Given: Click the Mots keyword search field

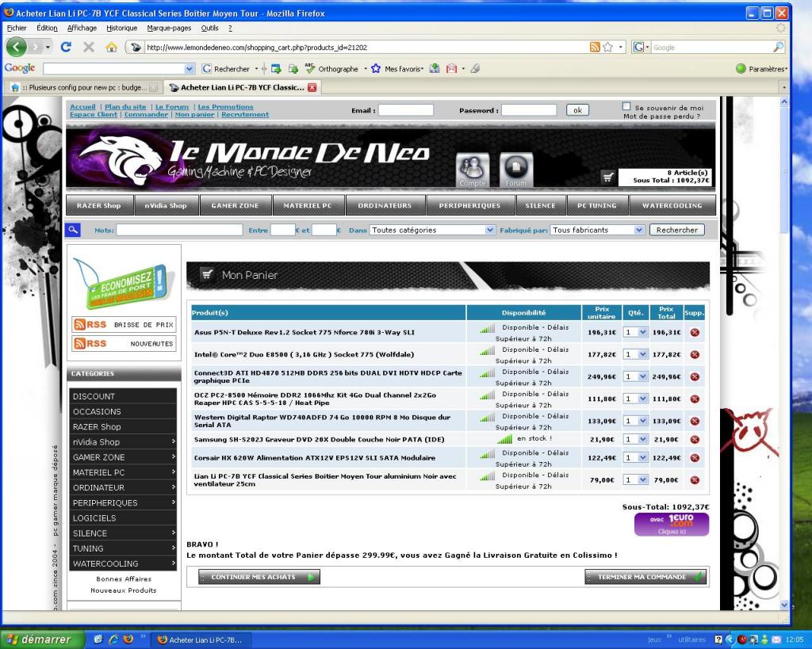Looking at the screenshot, I should pyautogui.click(x=179, y=230).
